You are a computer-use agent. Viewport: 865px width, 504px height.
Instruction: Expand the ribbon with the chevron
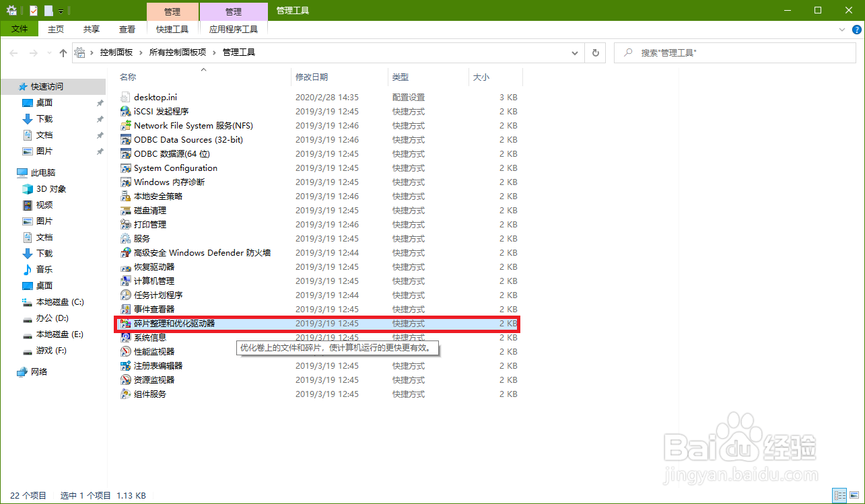point(842,30)
